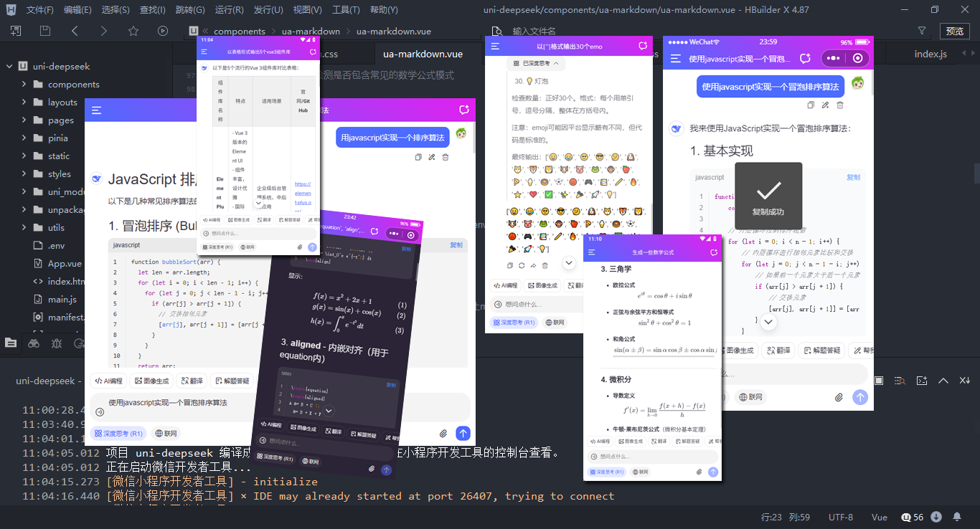Create a new file via the toolbar icon
Viewport: 980px width, 529px height.
(x=14, y=31)
